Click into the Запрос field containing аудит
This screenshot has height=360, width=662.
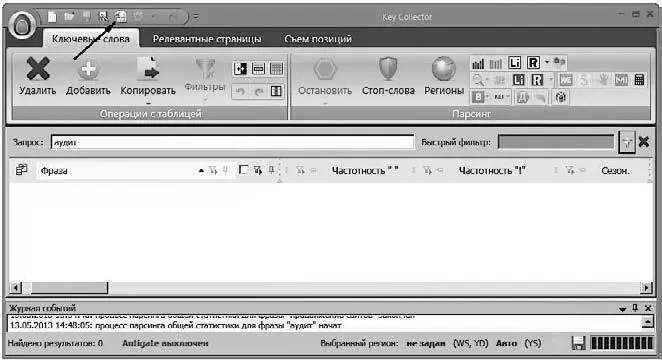pos(232,142)
